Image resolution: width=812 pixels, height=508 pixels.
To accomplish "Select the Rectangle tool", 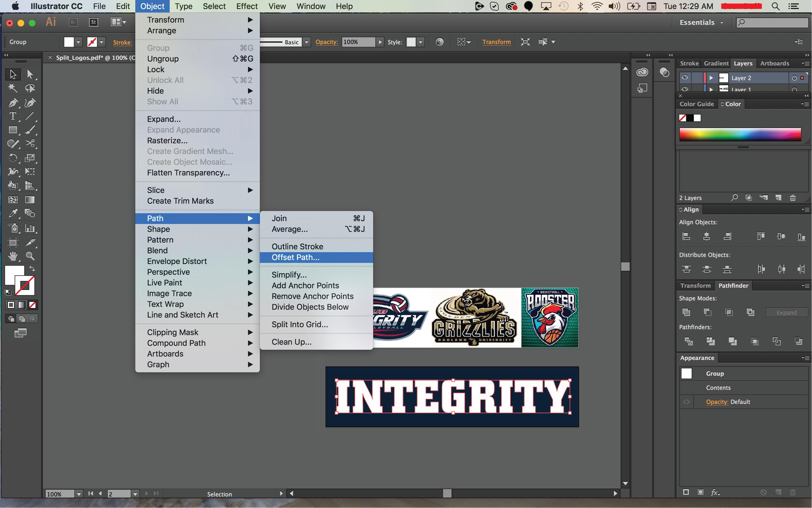I will 13,130.
